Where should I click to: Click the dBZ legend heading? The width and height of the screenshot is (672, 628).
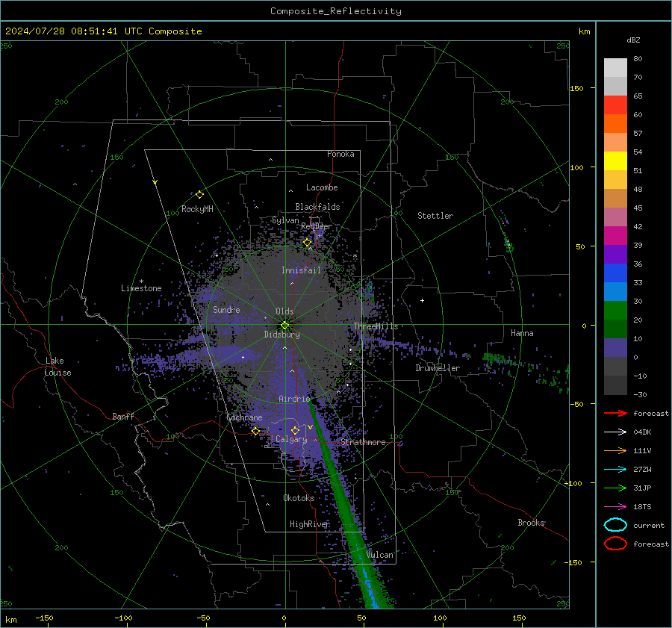coord(633,40)
